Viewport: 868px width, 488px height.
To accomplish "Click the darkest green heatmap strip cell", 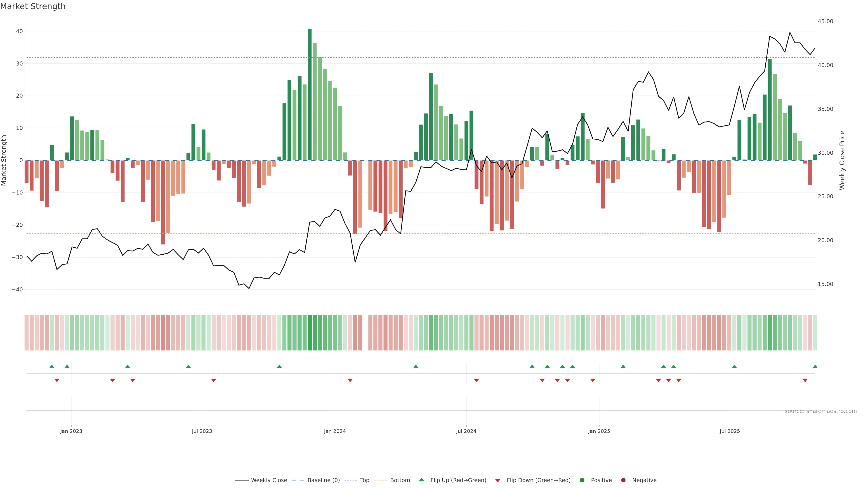I will 310,332.
